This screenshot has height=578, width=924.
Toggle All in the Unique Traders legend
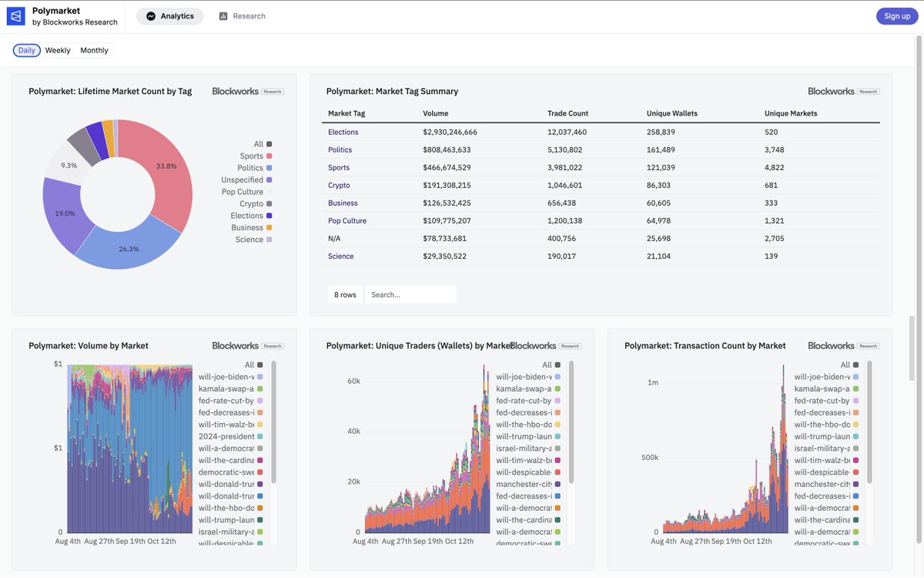click(x=552, y=365)
